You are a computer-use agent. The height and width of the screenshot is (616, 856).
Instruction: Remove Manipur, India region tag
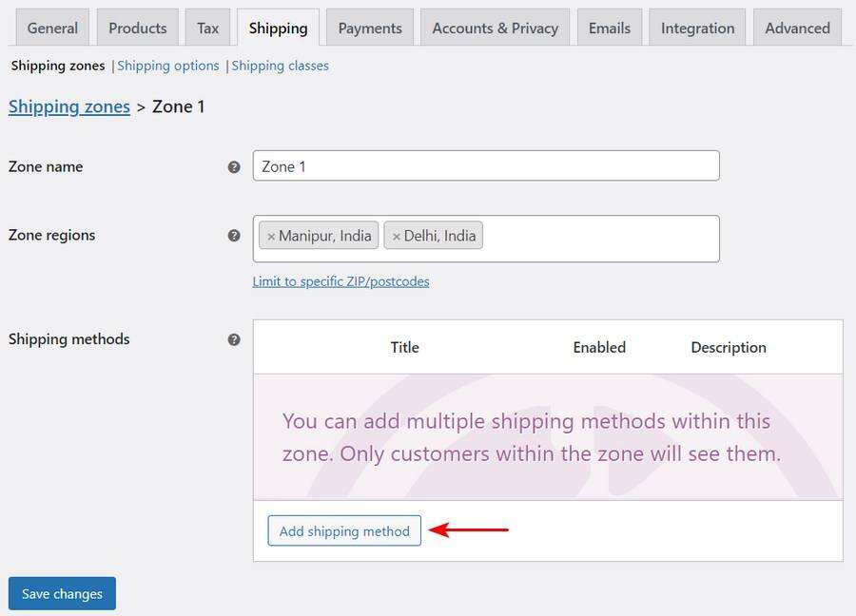click(271, 237)
